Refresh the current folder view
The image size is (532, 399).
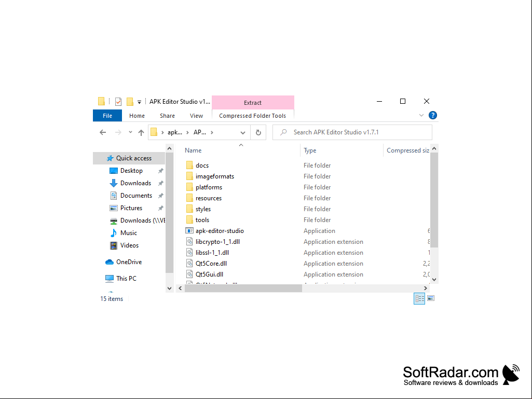258,132
